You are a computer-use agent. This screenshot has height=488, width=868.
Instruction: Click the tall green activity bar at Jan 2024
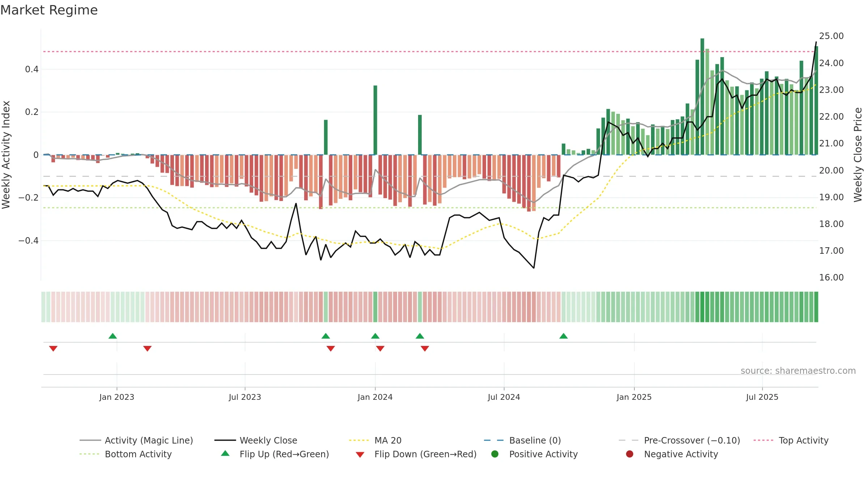375,120
